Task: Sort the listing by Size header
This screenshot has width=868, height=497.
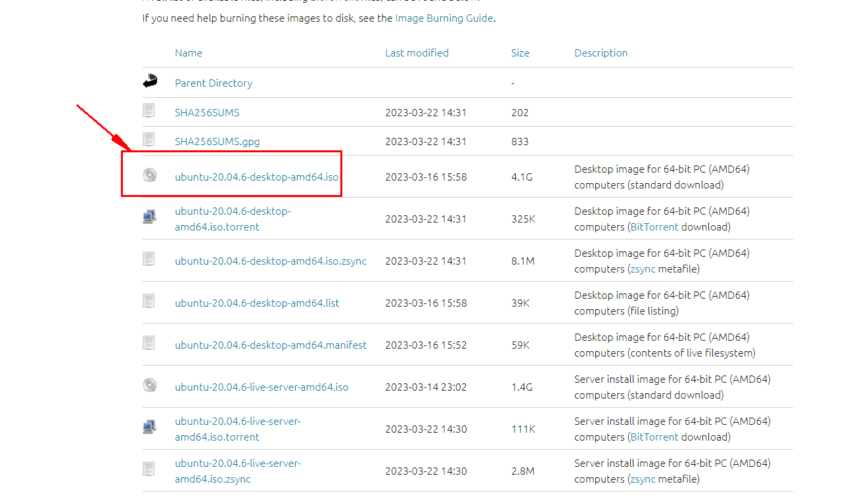Action: pyautogui.click(x=520, y=53)
